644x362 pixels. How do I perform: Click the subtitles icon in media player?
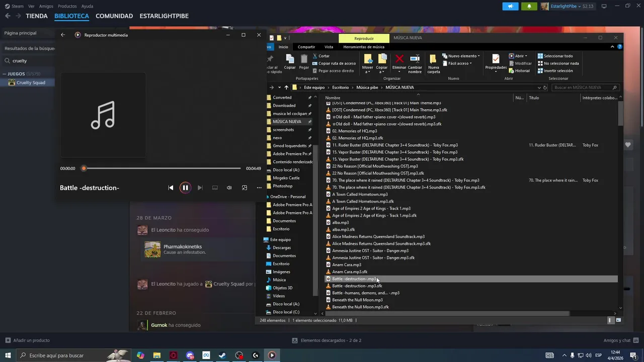[215, 188]
